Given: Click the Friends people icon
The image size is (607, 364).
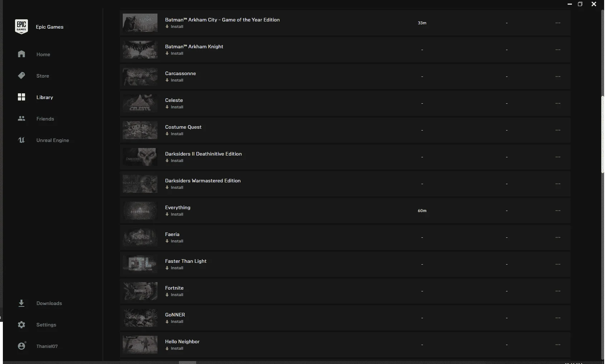Looking at the screenshot, I should tap(21, 118).
